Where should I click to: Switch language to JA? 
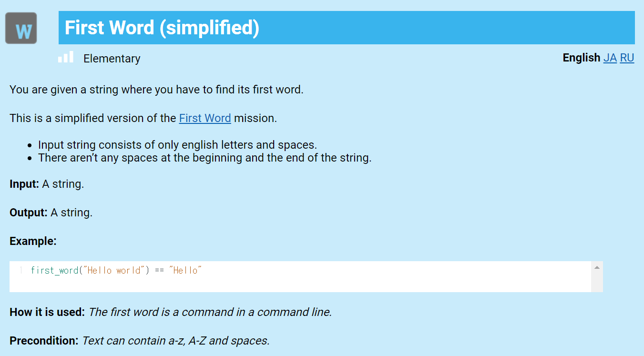[x=610, y=58]
